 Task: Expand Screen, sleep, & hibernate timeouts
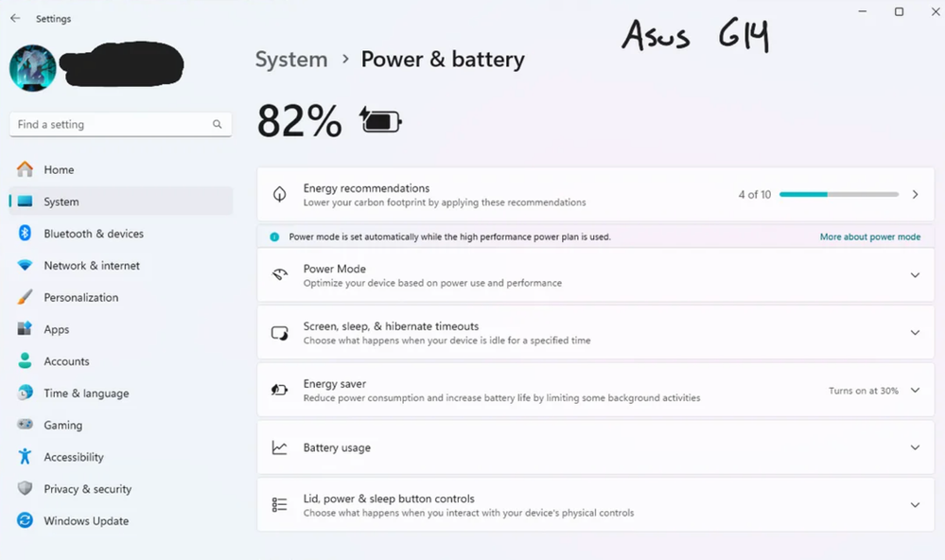pos(914,333)
